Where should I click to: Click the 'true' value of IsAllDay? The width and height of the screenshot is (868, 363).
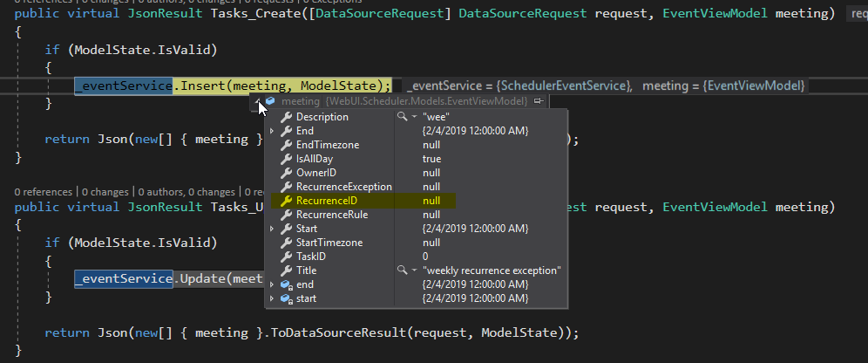(431, 159)
